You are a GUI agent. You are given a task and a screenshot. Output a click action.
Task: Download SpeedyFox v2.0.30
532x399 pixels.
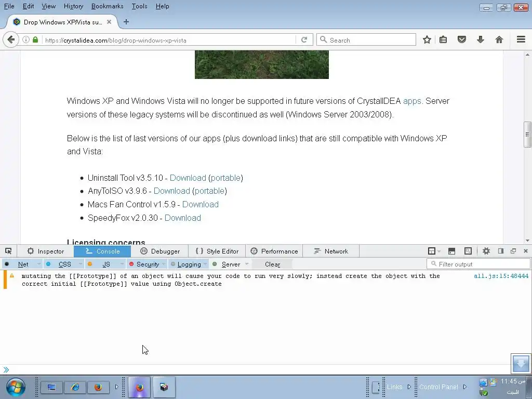coord(183,218)
